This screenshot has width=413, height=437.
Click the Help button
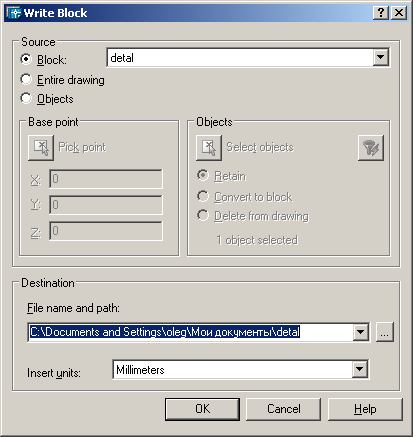click(365, 409)
